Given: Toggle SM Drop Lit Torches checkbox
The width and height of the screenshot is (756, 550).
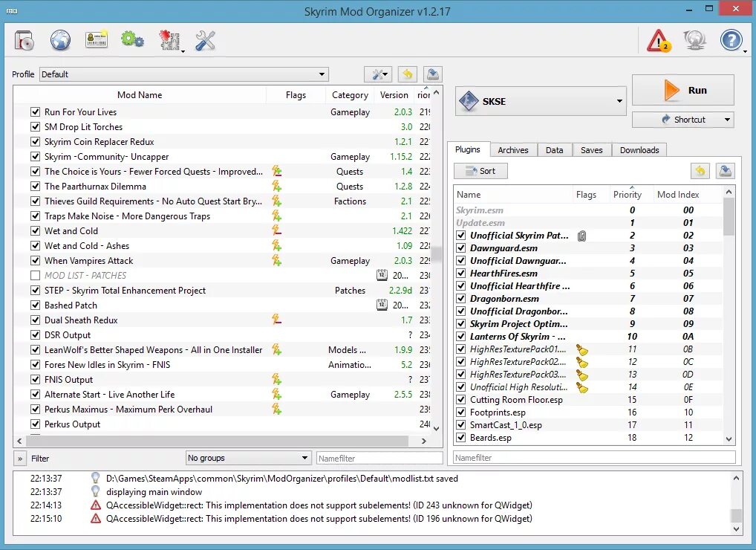Looking at the screenshot, I should pos(35,127).
